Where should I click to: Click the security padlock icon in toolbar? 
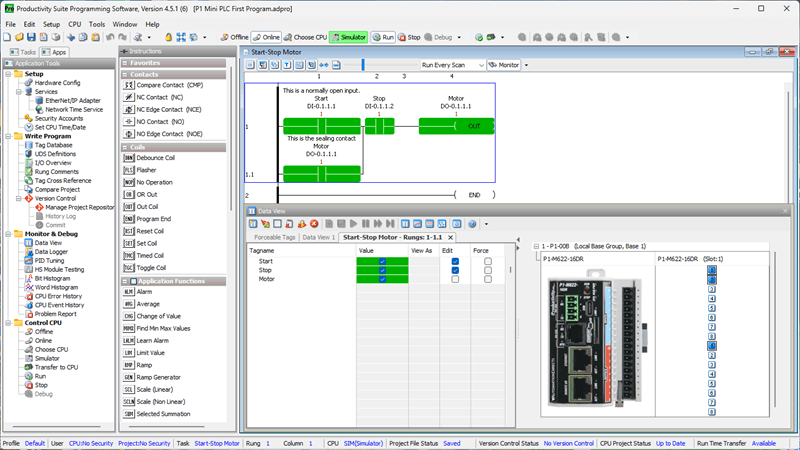tap(168, 37)
